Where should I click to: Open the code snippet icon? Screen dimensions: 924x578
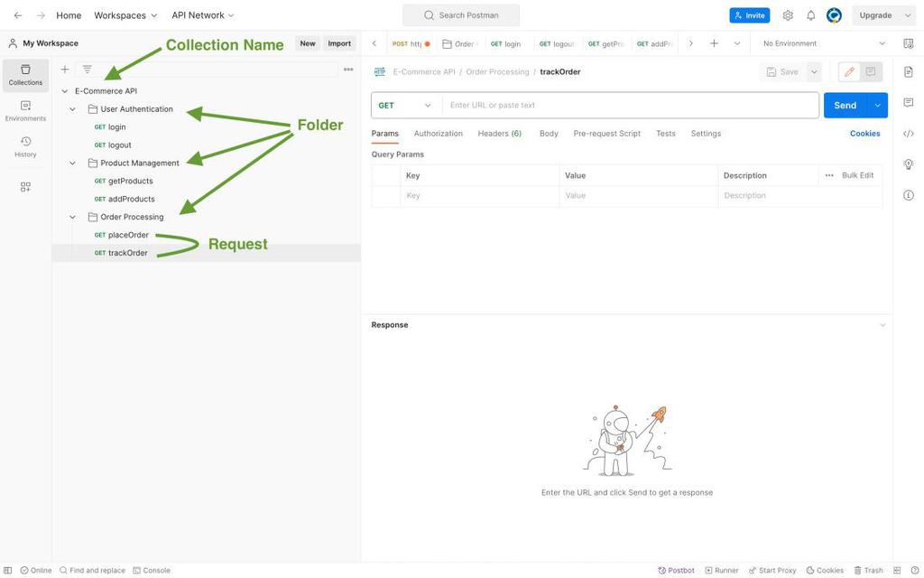pyautogui.click(x=908, y=134)
